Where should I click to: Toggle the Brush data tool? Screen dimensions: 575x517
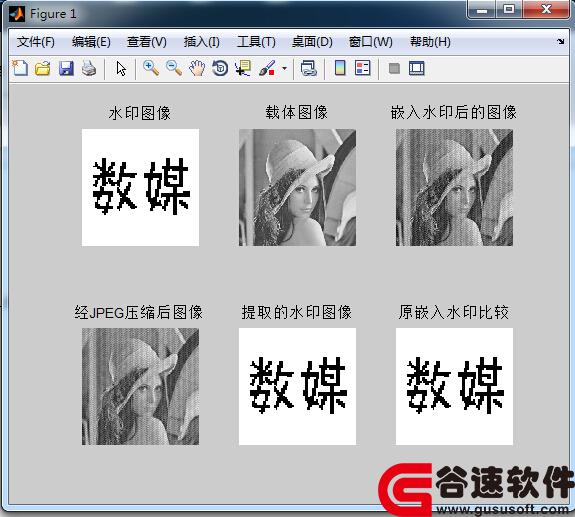(267, 68)
